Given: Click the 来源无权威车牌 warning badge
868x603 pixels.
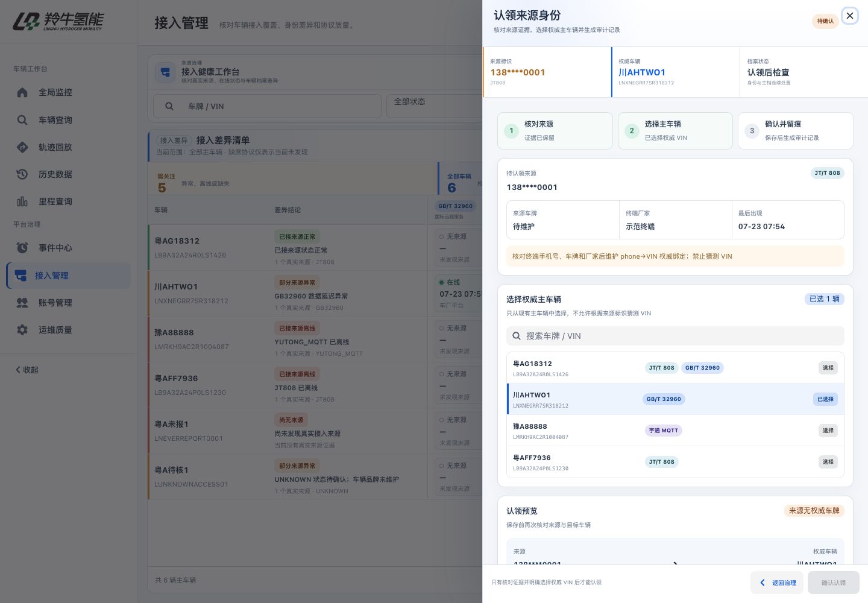Looking at the screenshot, I should [814, 511].
